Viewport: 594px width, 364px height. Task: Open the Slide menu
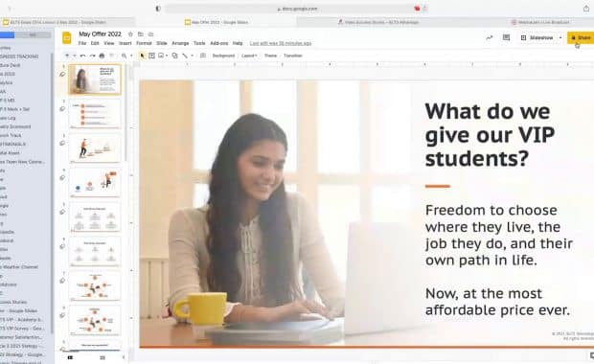[162, 43]
